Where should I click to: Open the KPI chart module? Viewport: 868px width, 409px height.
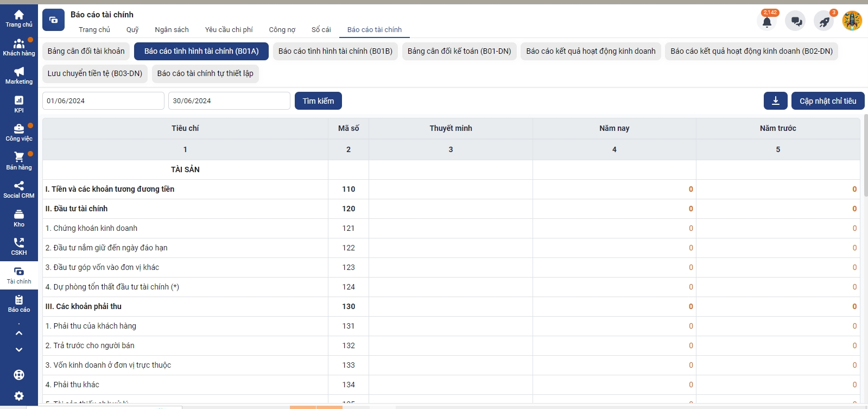pyautogui.click(x=19, y=104)
